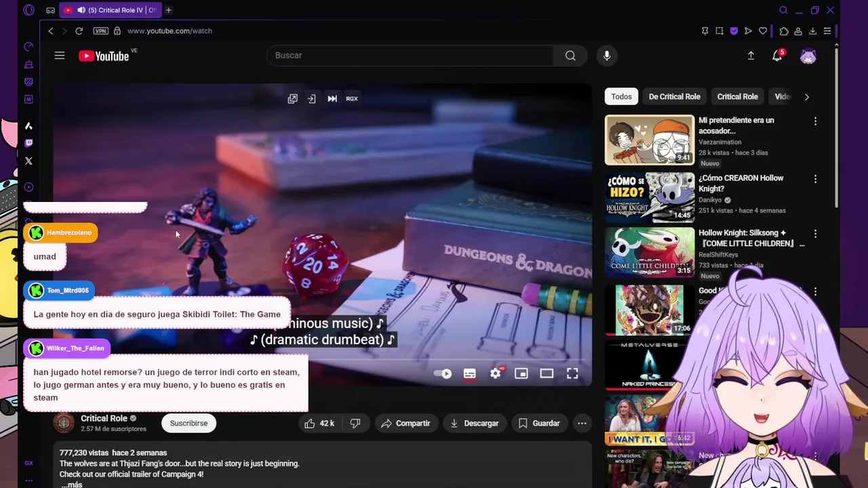Image resolution: width=868 pixels, height=488 pixels.
Task: Click the Descargar download button
Action: pyautogui.click(x=475, y=423)
